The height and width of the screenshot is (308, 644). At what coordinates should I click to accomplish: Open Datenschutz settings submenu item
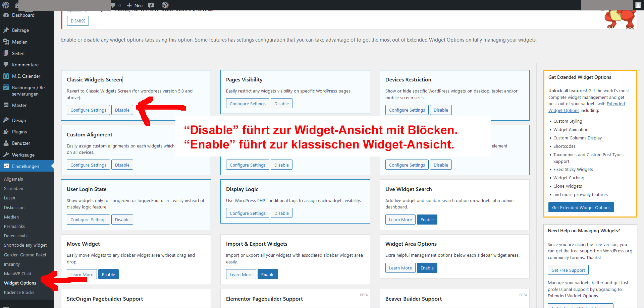[x=16, y=236]
